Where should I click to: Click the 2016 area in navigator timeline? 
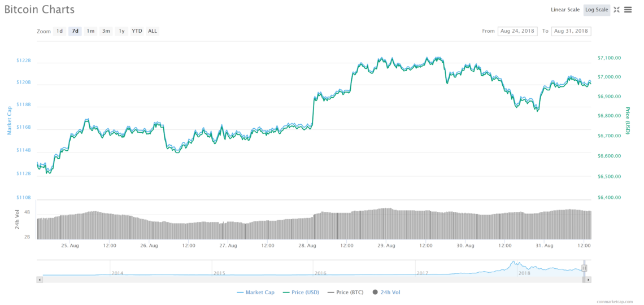320,273
